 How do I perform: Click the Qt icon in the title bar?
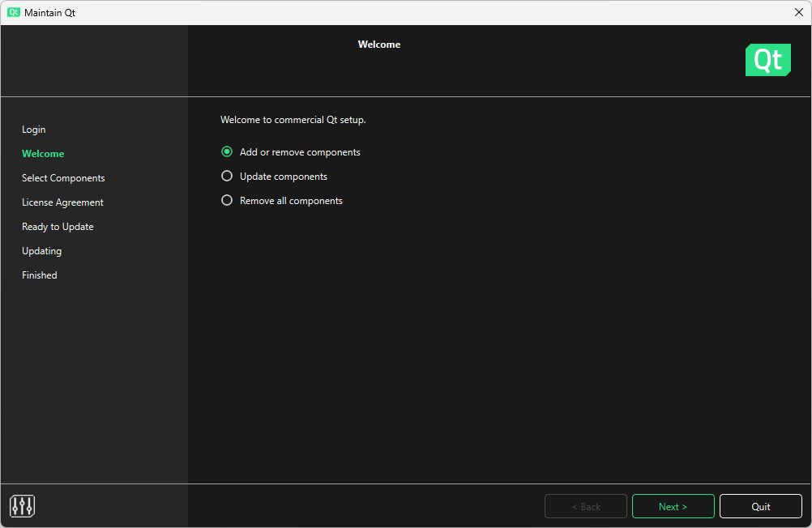(x=11, y=12)
